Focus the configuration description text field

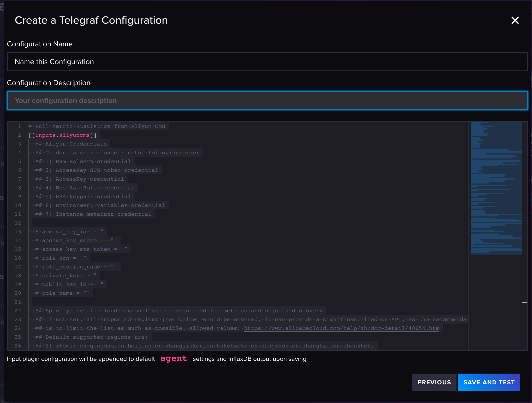266,100
